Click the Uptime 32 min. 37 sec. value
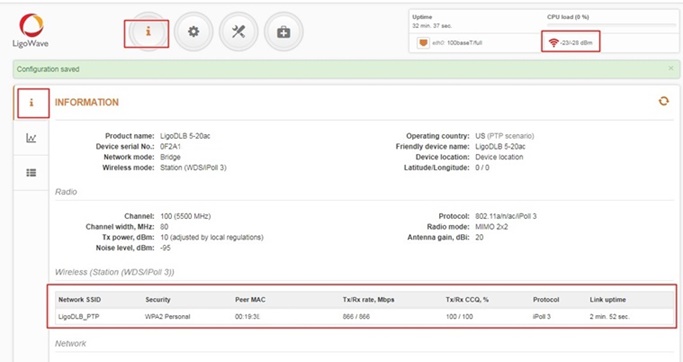Image resolution: width=683 pixels, height=362 pixels. tap(432, 26)
